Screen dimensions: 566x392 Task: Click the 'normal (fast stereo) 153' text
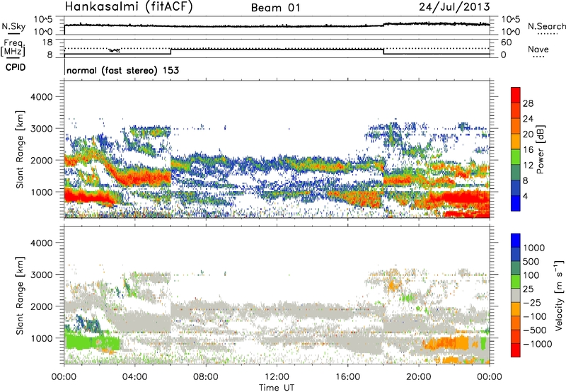pos(122,70)
